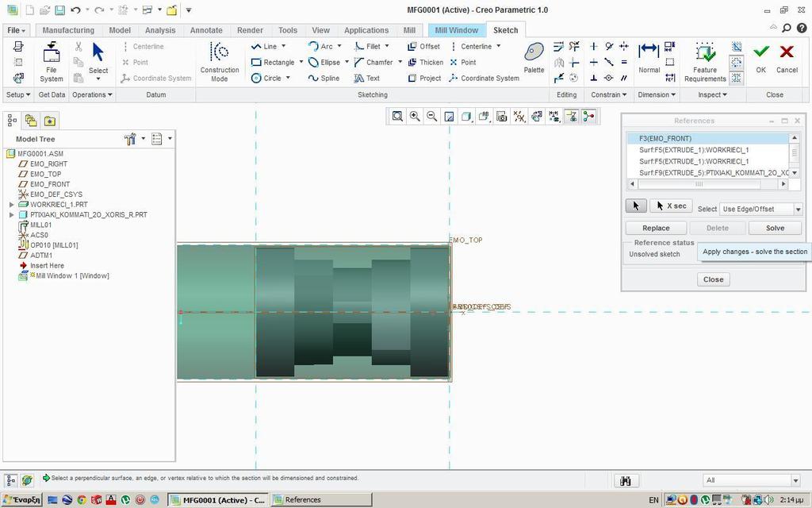Toggle Construction Mode
The width and height of the screenshot is (812, 508).
pyautogui.click(x=220, y=62)
